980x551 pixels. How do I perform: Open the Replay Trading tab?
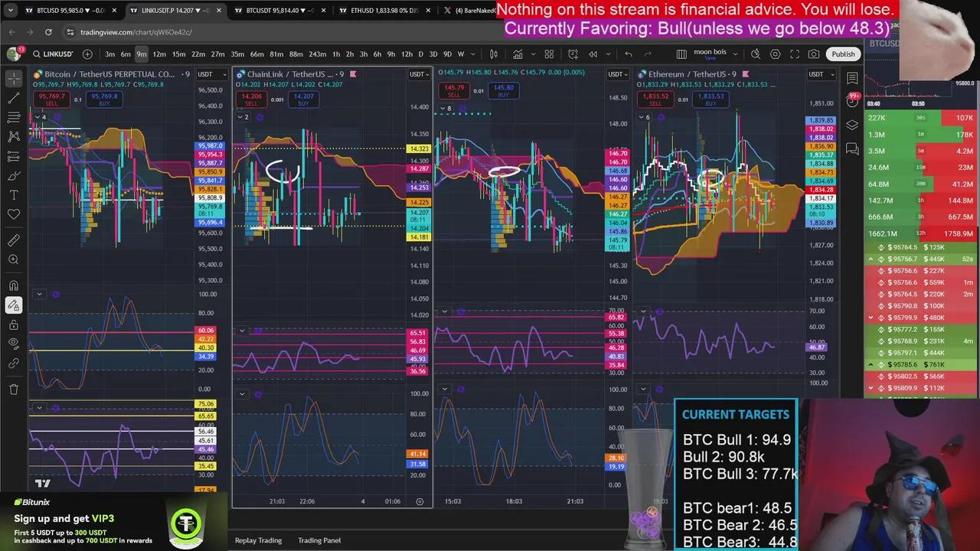258,540
